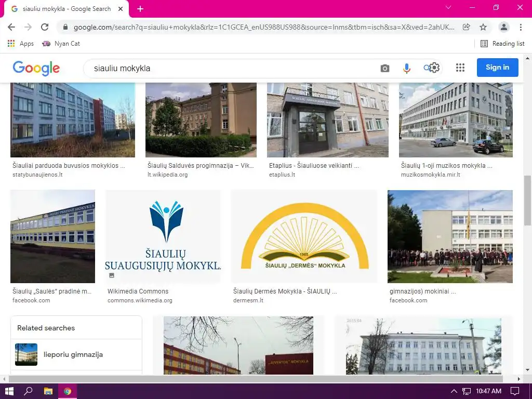Click the vertical scrollbar thumb
The image size is (532, 399).
[527, 200]
